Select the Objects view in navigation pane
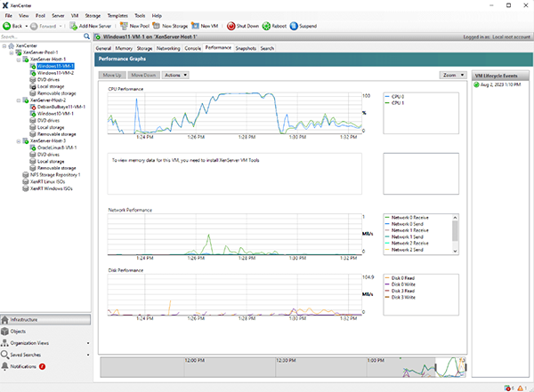 (18, 330)
